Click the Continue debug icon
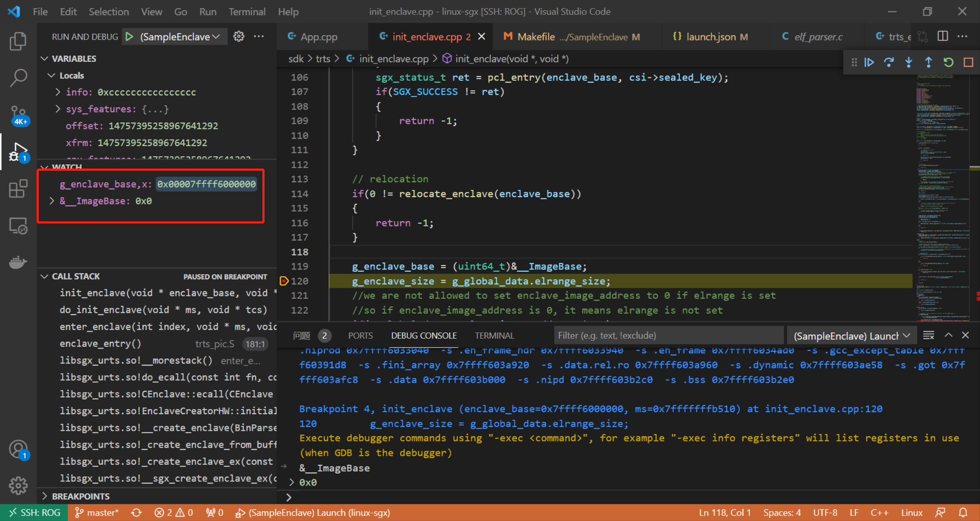The width and height of the screenshot is (980, 521). [869, 62]
